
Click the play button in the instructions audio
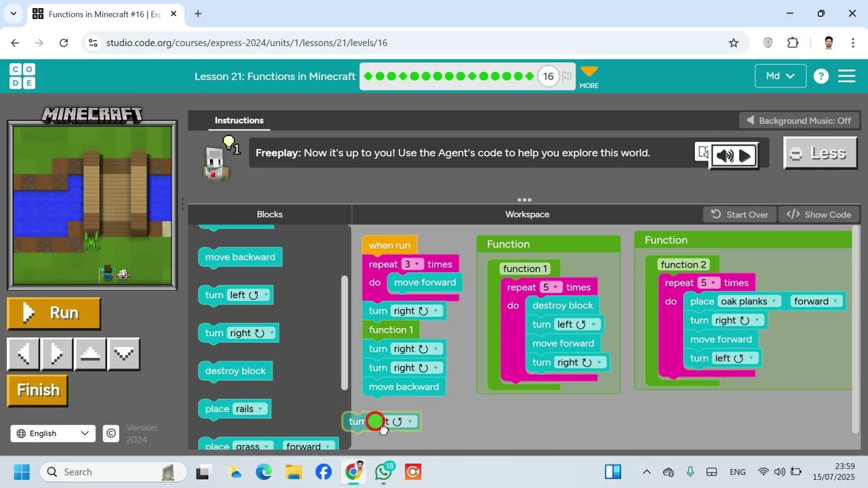(x=745, y=156)
